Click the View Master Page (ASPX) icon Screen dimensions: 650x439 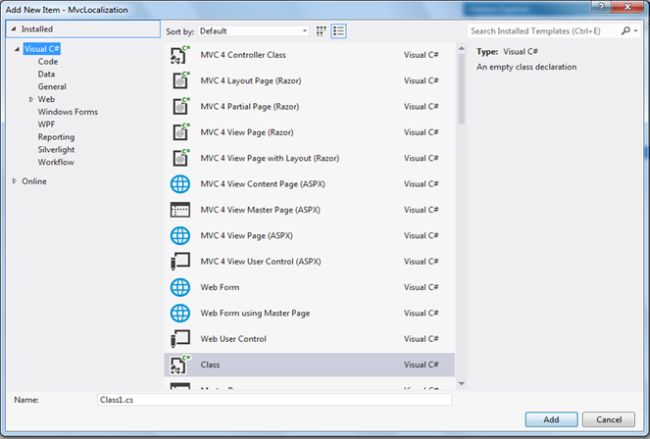point(180,210)
